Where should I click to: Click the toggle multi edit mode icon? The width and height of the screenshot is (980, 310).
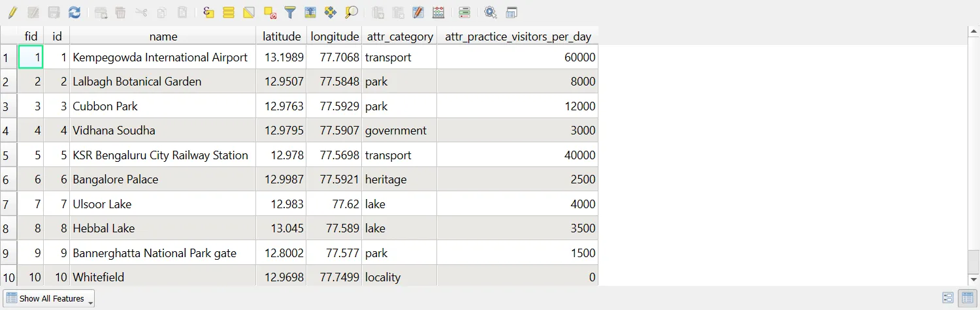[x=33, y=12]
